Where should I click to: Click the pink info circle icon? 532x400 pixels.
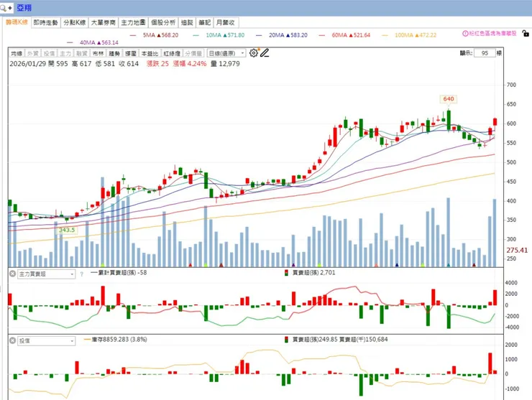(466, 34)
